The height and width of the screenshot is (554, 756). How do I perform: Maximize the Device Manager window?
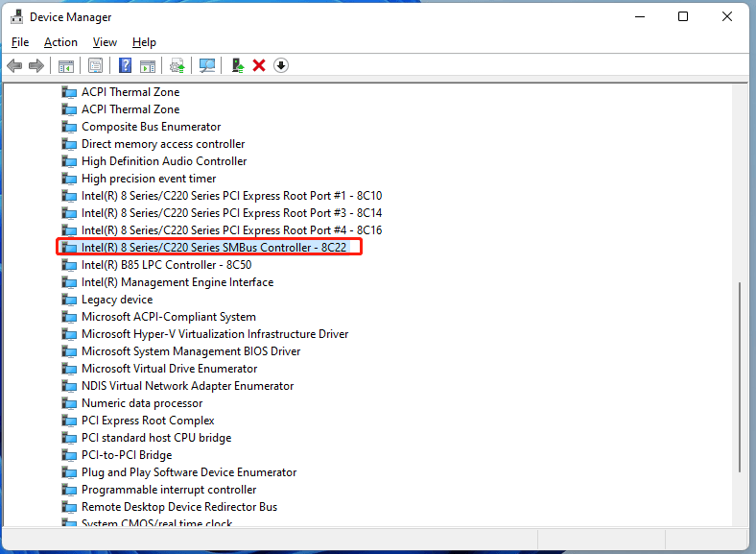tap(683, 17)
